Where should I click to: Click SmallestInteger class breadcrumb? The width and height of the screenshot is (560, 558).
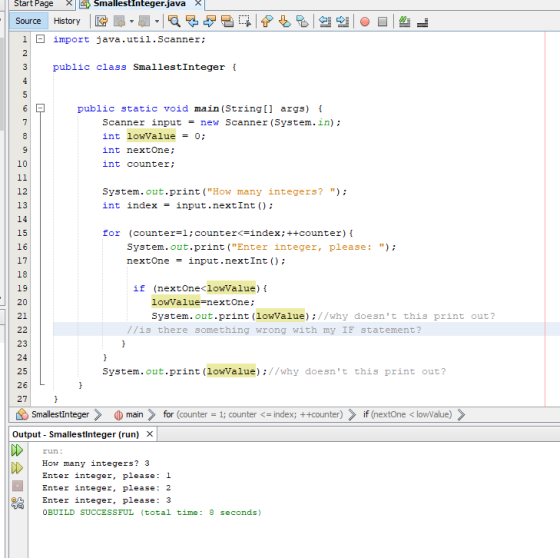(x=60, y=414)
